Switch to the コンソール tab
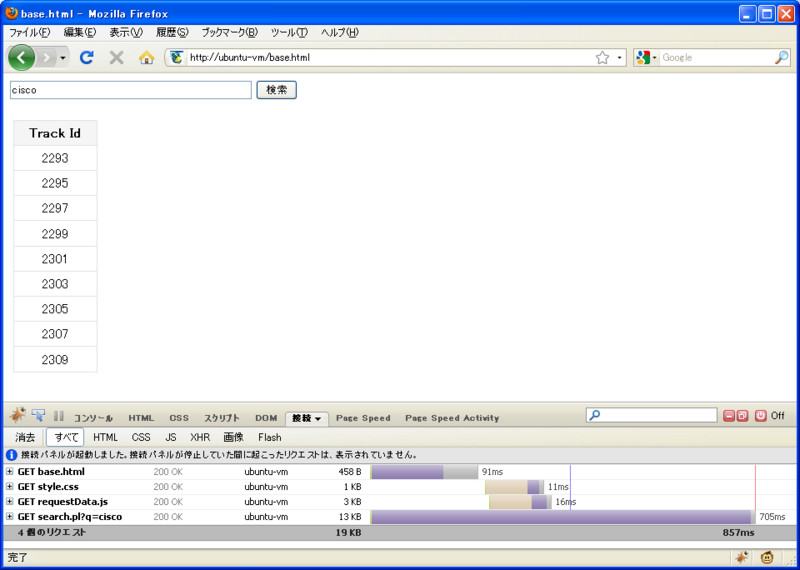 [93, 418]
